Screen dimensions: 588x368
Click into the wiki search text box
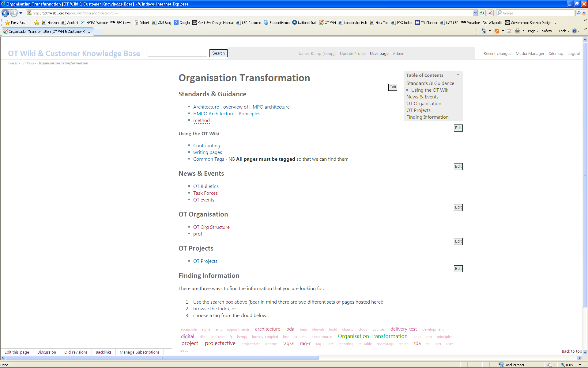click(177, 53)
